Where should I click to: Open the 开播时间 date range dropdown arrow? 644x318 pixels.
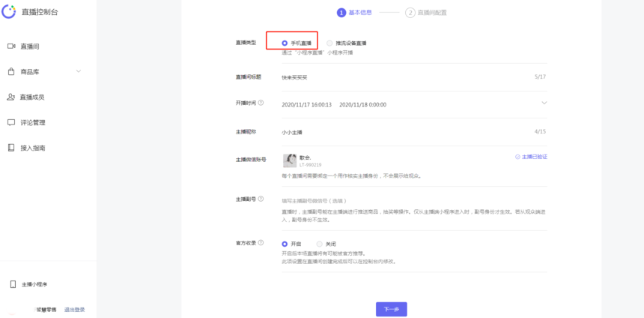point(544,103)
